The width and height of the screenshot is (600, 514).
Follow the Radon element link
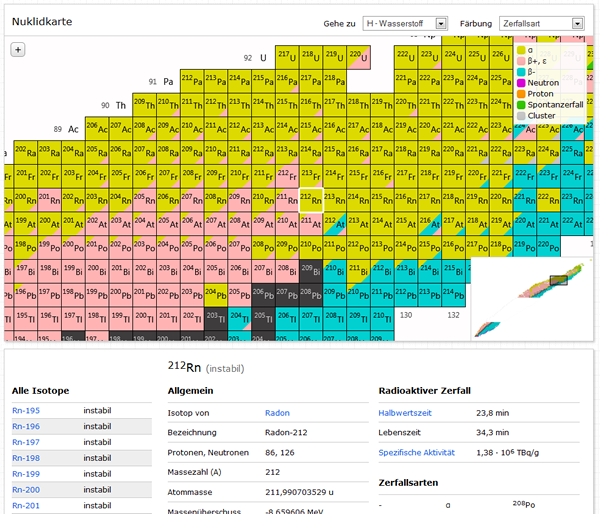pos(277,413)
